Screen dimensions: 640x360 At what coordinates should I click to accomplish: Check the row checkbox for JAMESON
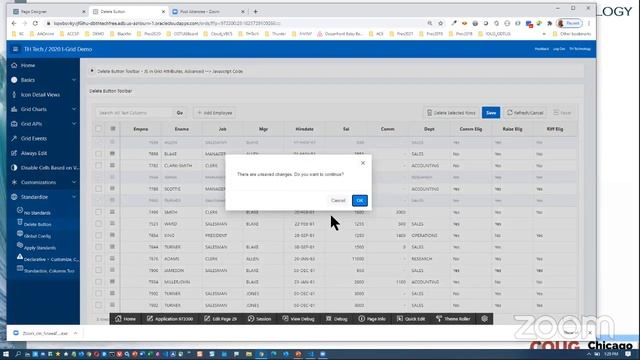(x=98, y=270)
